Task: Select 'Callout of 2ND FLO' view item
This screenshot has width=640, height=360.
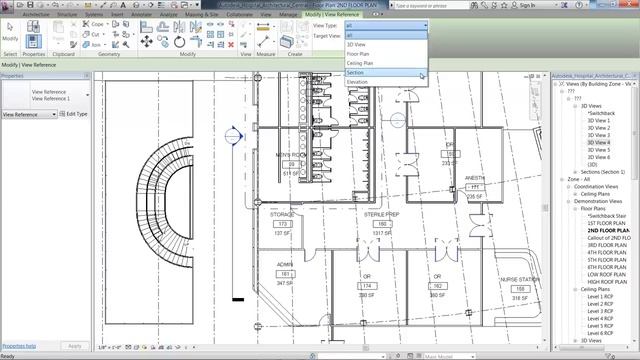Action: 609,238
